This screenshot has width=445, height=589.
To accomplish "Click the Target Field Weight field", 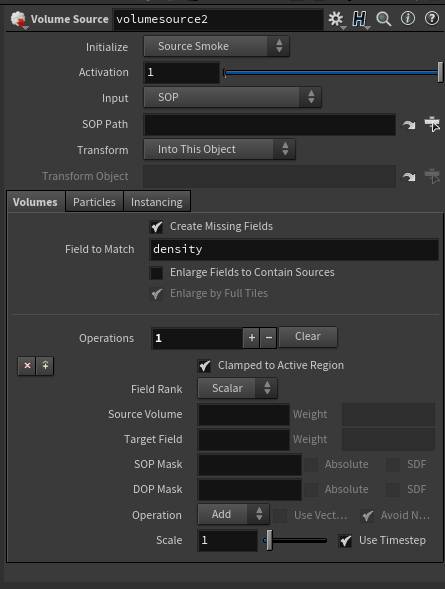I will [388, 439].
